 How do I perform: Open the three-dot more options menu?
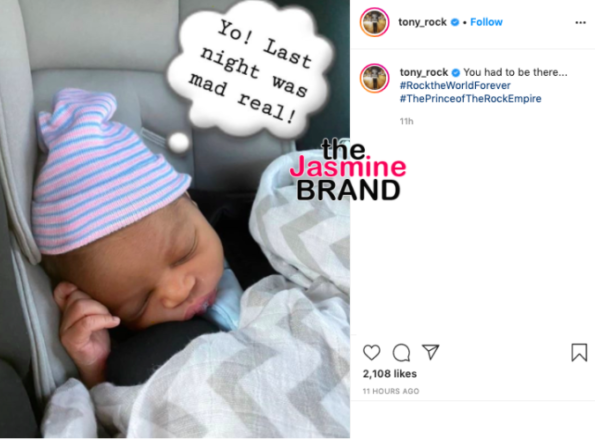point(580,23)
